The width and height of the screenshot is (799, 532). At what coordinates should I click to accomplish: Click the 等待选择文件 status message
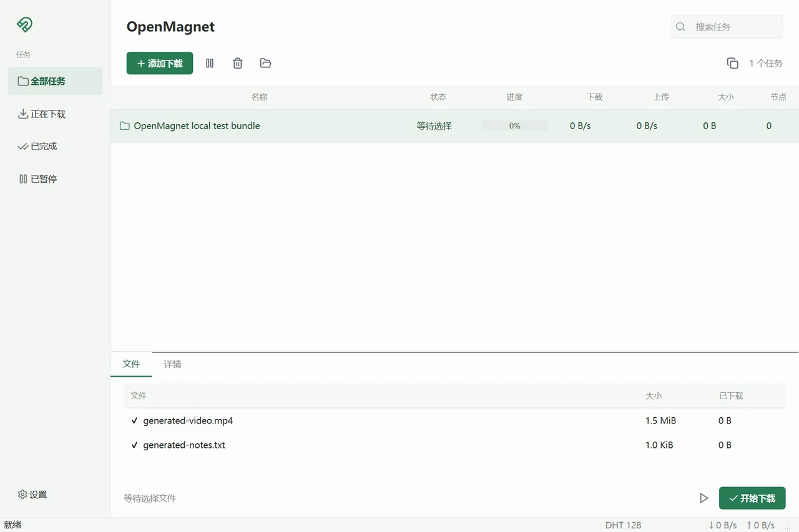pyautogui.click(x=150, y=498)
